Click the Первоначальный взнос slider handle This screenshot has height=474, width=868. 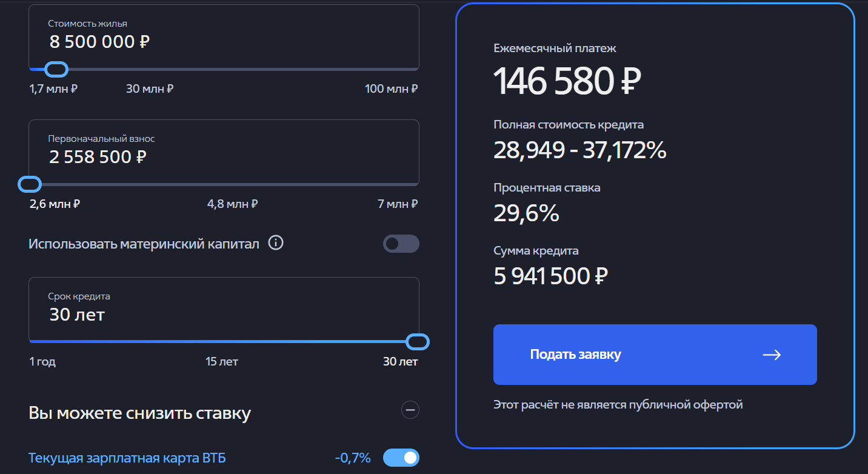(29, 184)
